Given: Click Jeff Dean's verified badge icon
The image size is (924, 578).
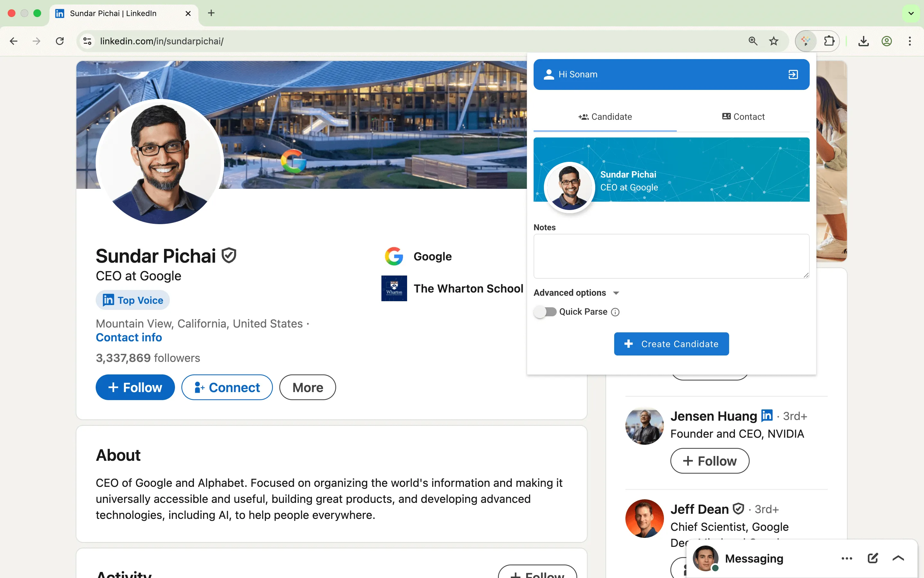Looking at the screenshot, I should point(738,508).
